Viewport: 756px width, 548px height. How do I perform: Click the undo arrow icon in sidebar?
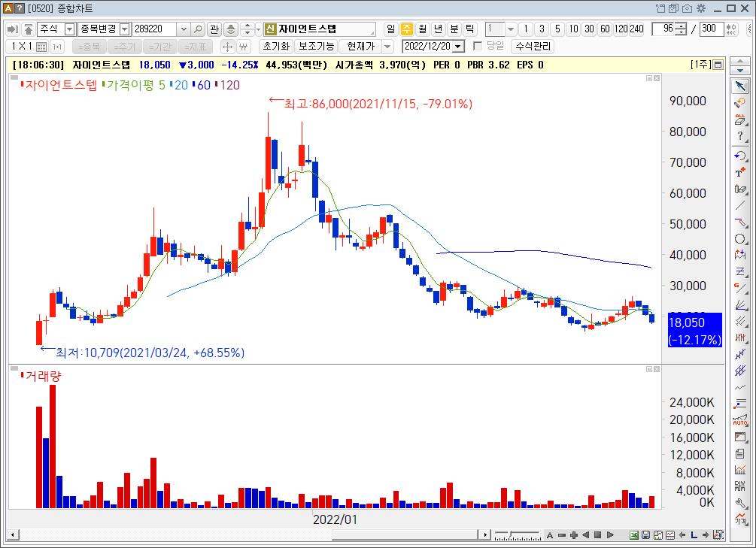click(x=740, y=155)
